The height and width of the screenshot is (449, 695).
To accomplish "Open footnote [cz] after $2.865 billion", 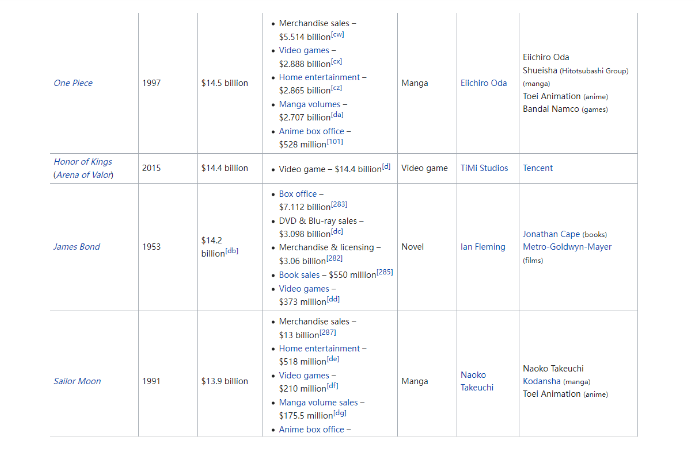I will coord(336,88).
